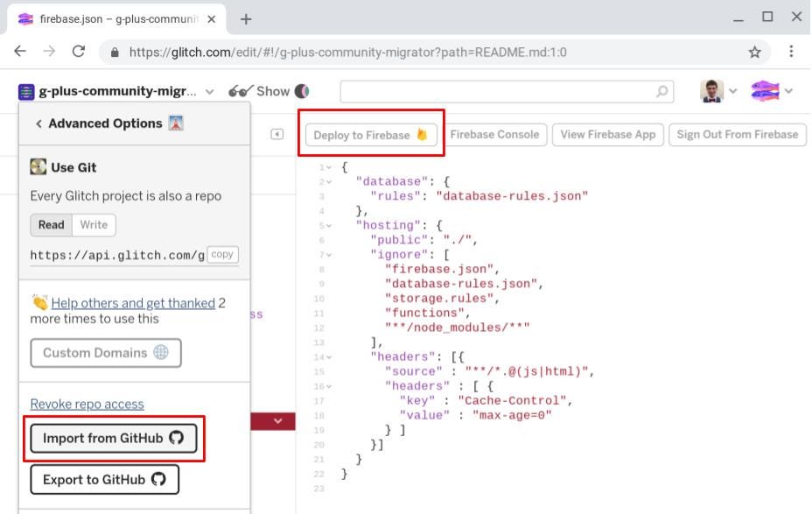Collapse the database block at line 2
Viewport: 812px width, 514px height.
[x=328, y=182]
